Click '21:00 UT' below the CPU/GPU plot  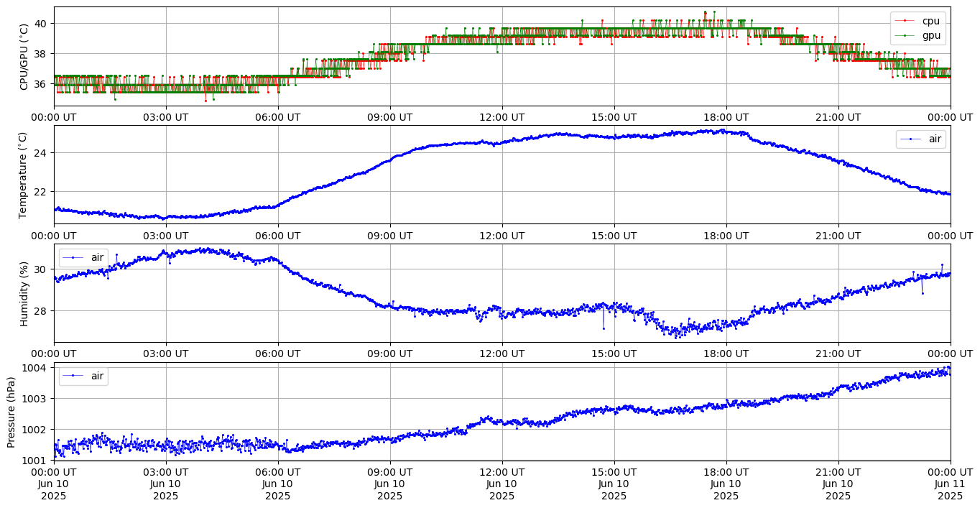click(838, 117)
